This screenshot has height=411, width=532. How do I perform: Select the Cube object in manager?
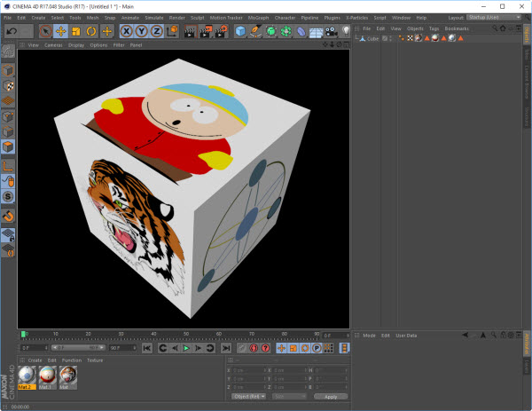pyautogui.click(x=372, y=39)
